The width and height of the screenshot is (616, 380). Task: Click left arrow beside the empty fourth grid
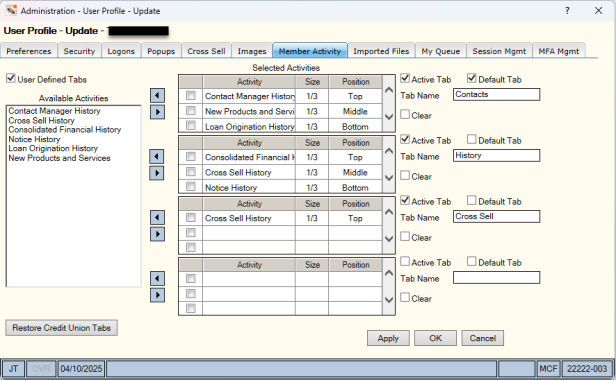tap(157, 279)
